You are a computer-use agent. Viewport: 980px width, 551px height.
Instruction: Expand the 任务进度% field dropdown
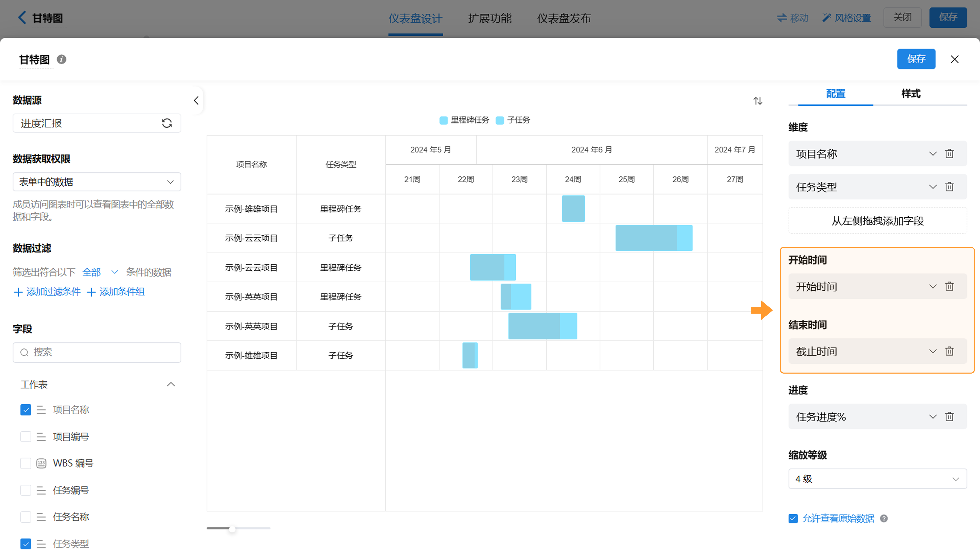[933, 417]
